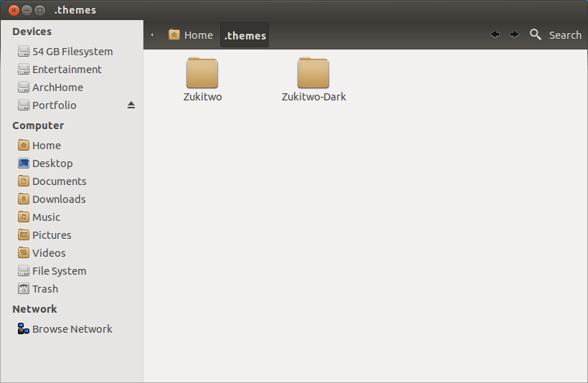588x383 pixels.
Task: Open Documents in the sidebar
Action: [59, 181]
